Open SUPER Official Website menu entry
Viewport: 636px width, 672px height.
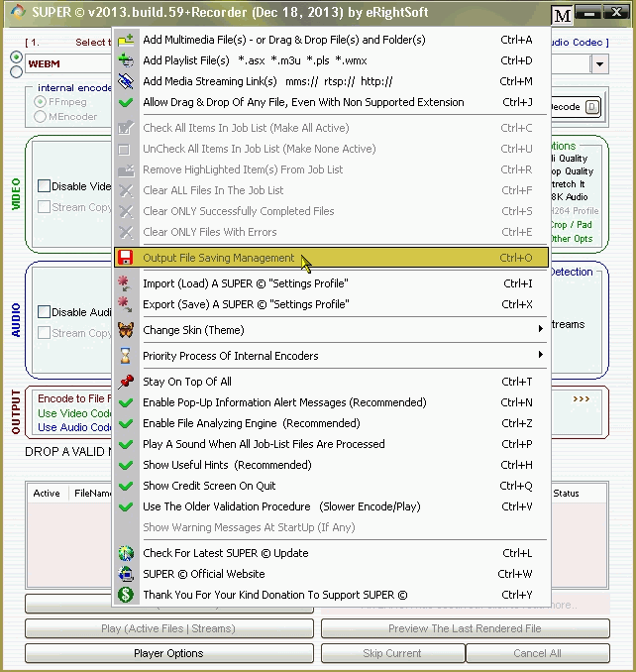tap(331, 574)
